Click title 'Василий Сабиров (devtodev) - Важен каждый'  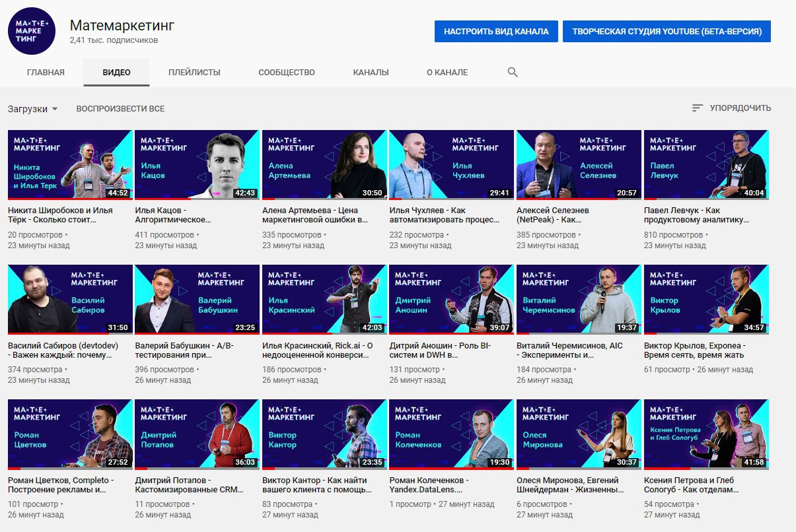pos(61,350)
